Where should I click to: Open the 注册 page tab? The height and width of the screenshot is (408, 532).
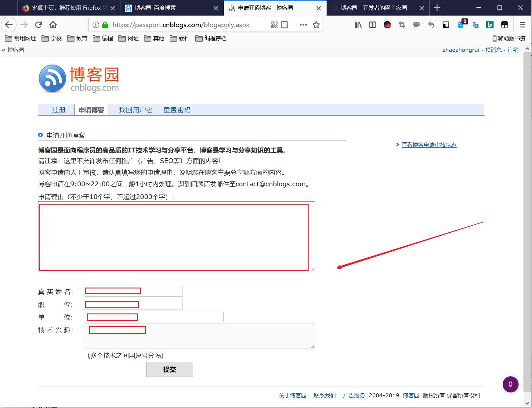(59, 110)
